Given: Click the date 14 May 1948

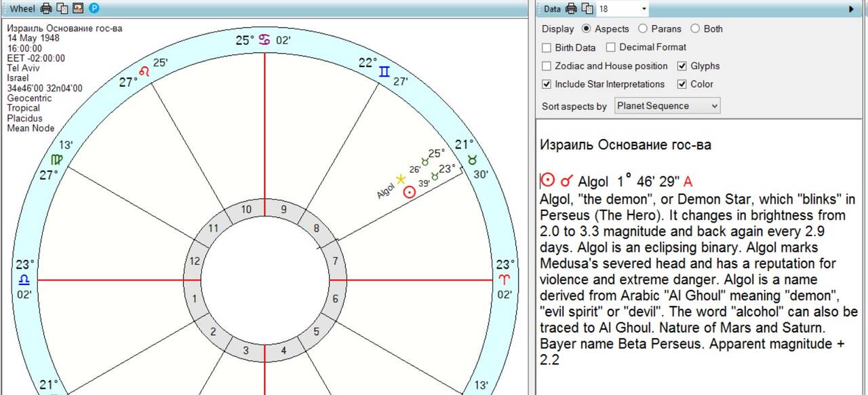Looking at the screenshot, I should point(33,38).
